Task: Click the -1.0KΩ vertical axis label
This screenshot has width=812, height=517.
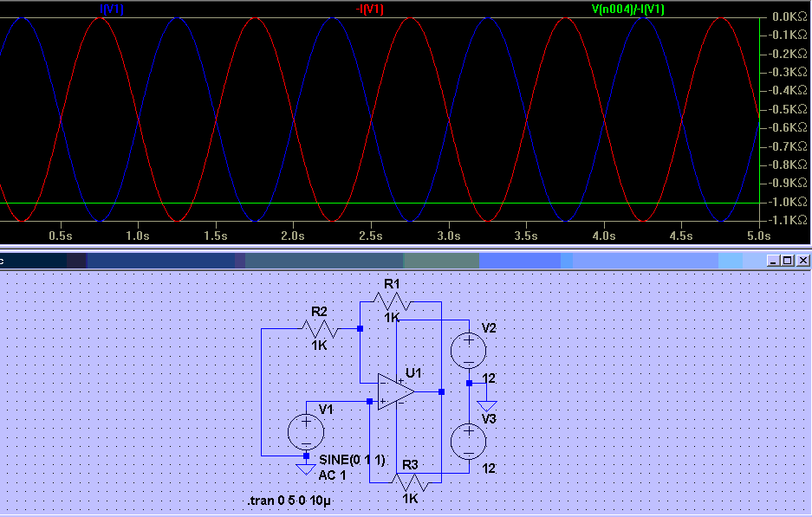Action: coord(789,202)
